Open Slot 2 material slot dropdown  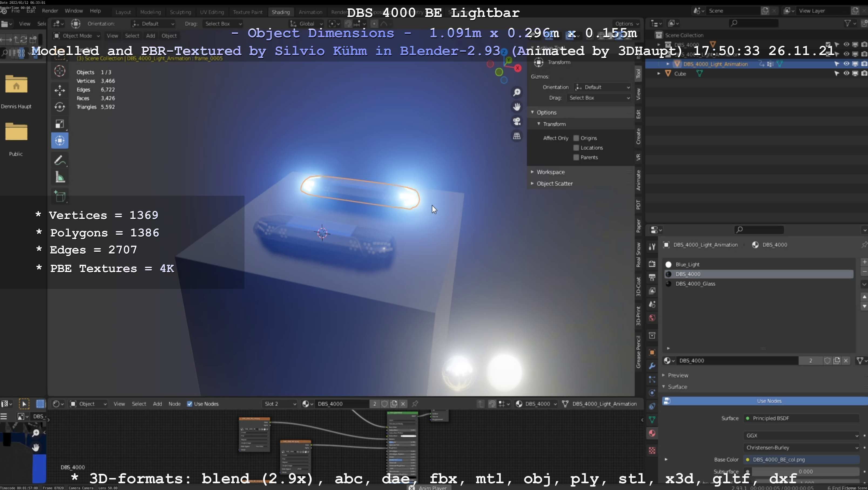[x=280, y=404]
